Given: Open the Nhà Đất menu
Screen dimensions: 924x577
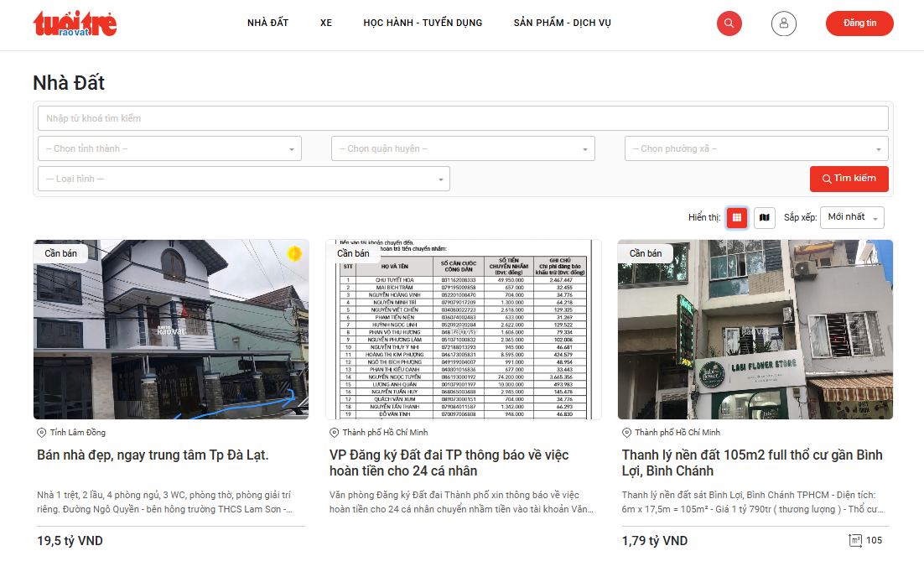Looking at the screenshot, I should pos(267,23).
